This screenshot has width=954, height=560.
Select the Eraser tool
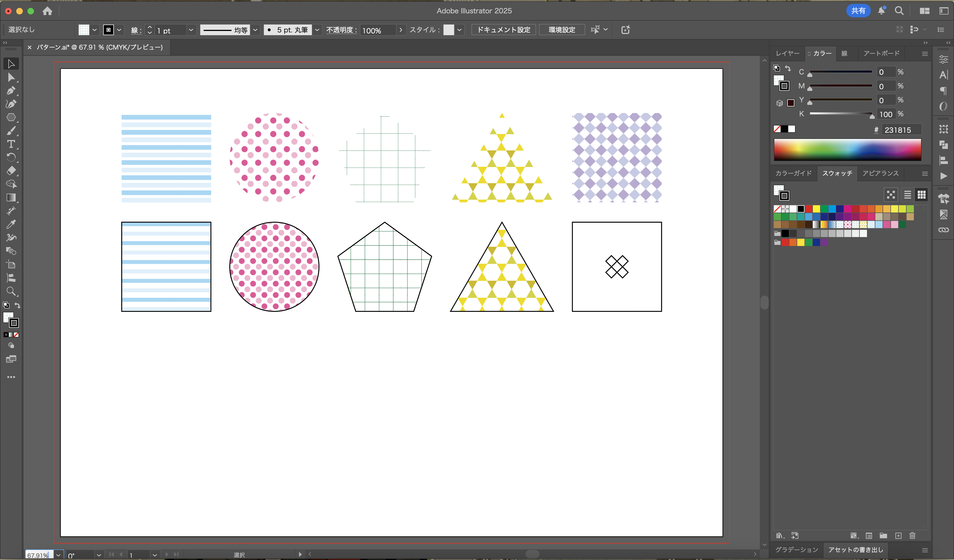pyautogui.click(x=11, y=171)
